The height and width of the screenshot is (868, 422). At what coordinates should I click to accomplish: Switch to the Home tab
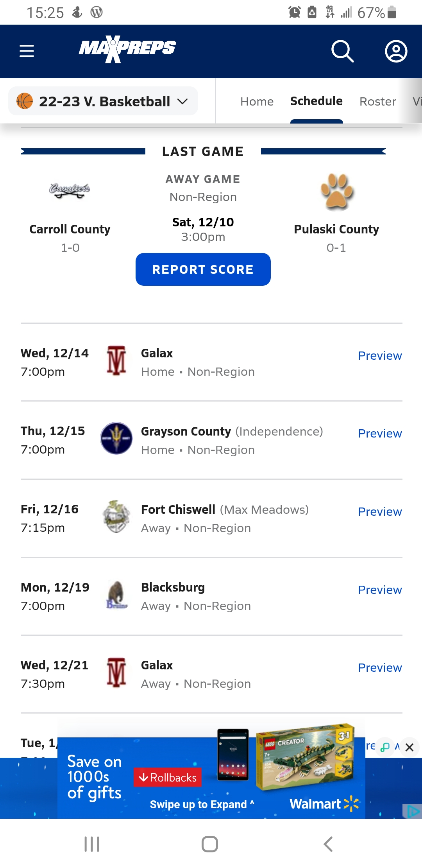(257, 102)
